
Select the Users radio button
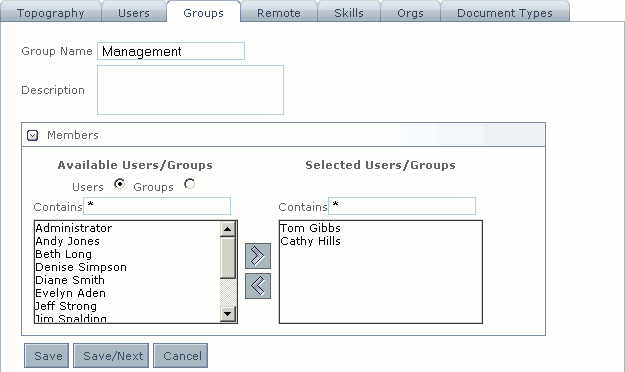pyautogui.click(x=119, y=184)
